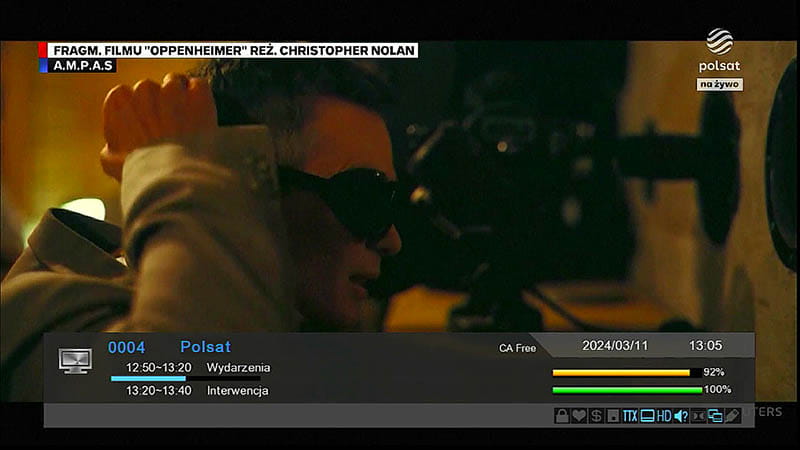This screenshot has width=800, height=450.
Task: Click the subtitle screen icon
Action: click(x=647, y=416)
